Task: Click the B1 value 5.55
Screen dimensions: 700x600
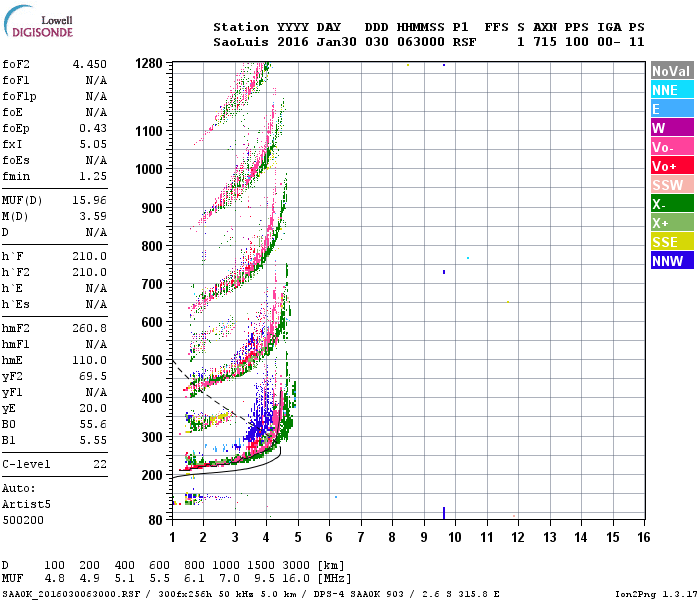Action: pyautogui.click(x=93, y=441)
